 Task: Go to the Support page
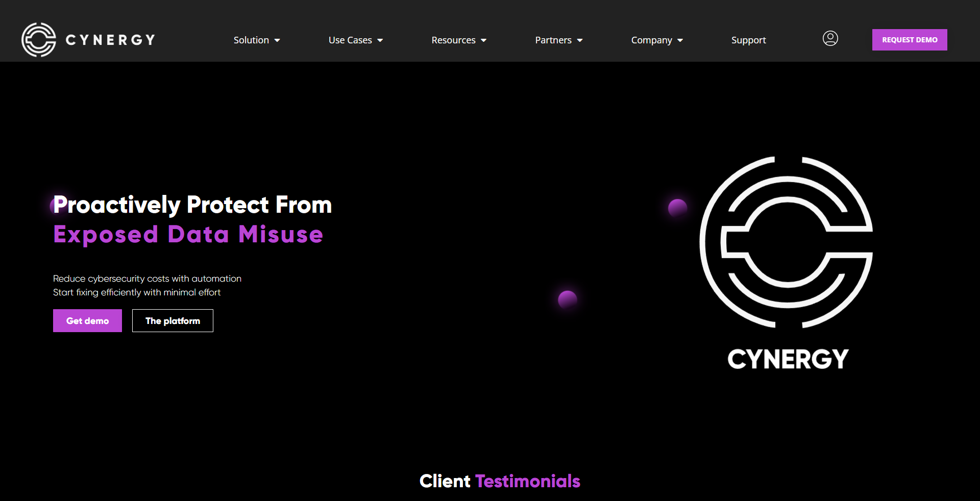(748, 40)
